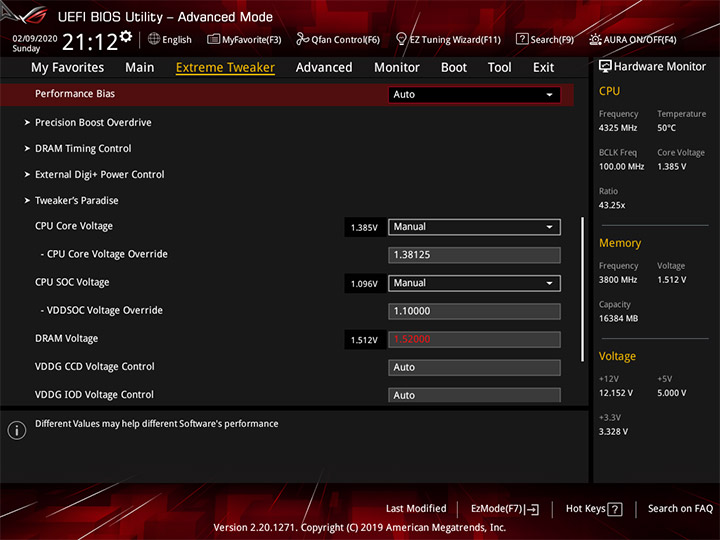The image size is (720, 540).
Task: Select the Extreme Tweaker tab
Action: click(x=225, y=68)
